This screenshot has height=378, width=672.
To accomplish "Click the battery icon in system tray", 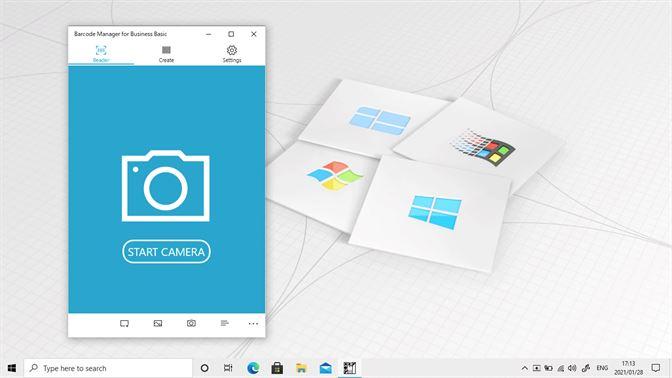I will [549, 368].
